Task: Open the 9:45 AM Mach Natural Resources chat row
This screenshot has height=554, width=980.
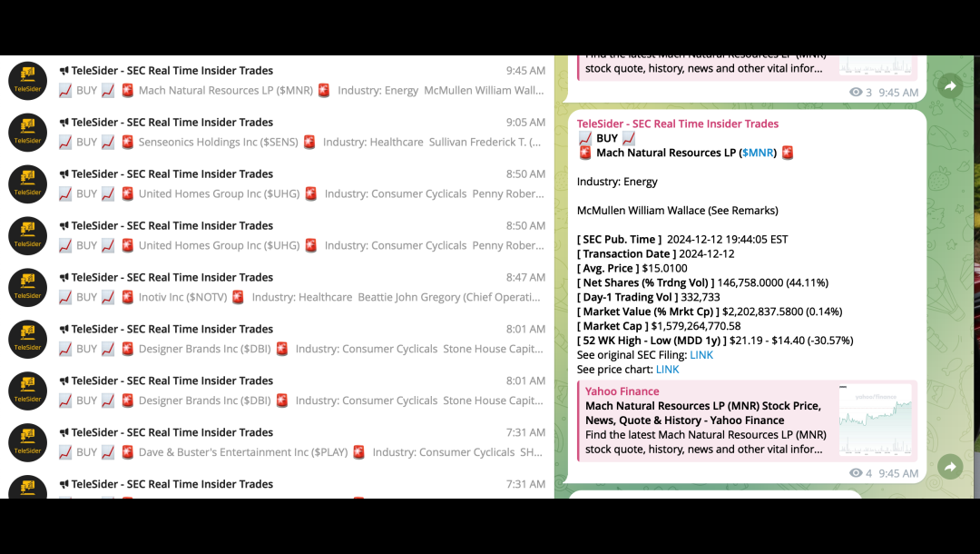Action: (x=277, y=81)
